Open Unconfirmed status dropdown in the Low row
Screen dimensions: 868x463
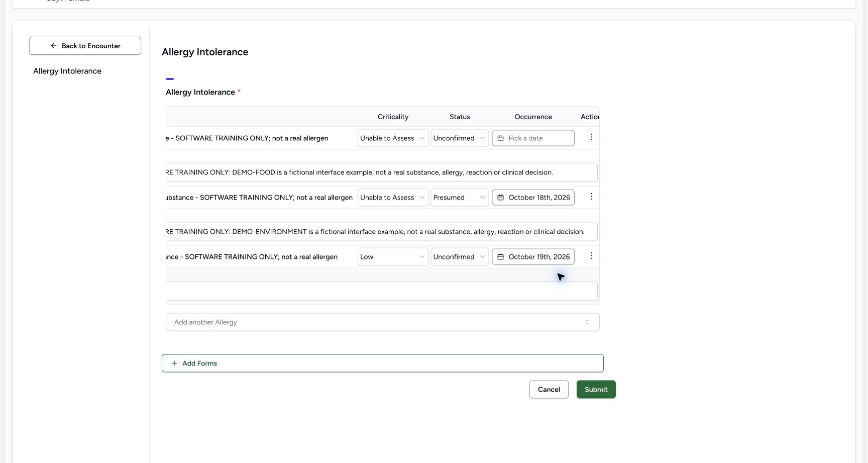click(460, 257)
